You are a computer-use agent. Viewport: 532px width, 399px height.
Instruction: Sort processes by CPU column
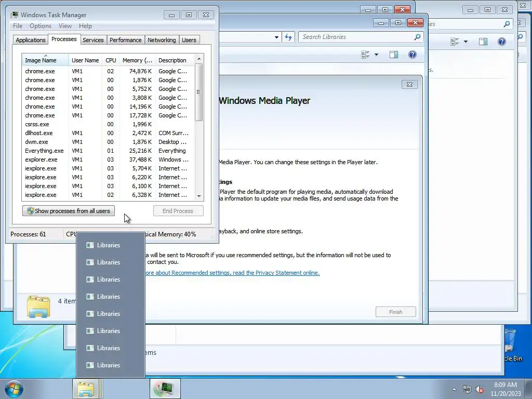tap(111, 60)
